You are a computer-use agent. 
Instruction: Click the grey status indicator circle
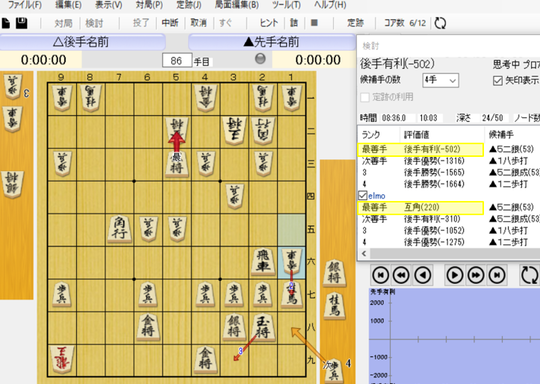(260, 59)
